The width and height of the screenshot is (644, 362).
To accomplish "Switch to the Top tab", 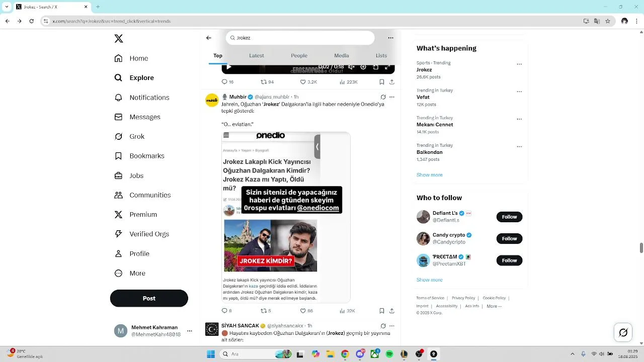I will click(x=218, y=55).
